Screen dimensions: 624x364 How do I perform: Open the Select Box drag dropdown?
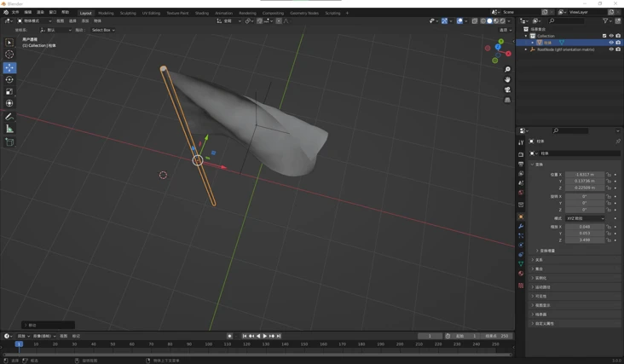(x=103, y=30)
